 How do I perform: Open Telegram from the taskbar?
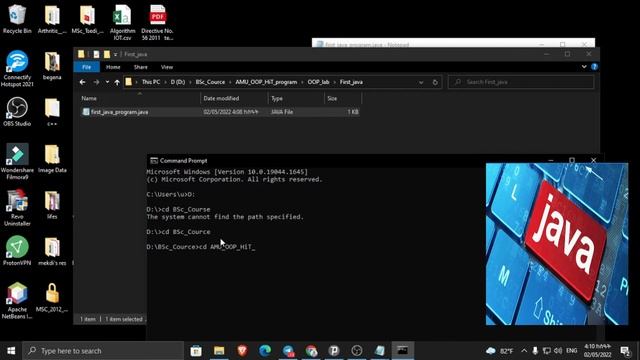click(x=288, y=351)
